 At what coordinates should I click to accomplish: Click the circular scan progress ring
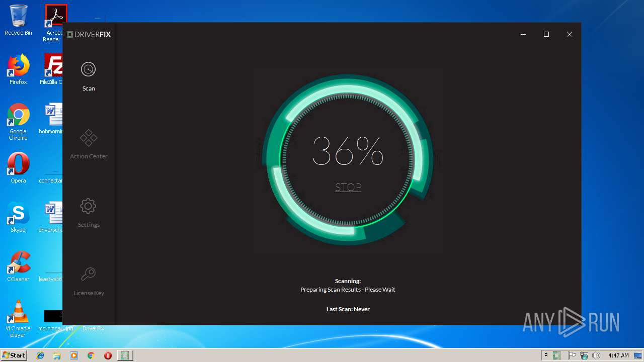tap(348, 160)
